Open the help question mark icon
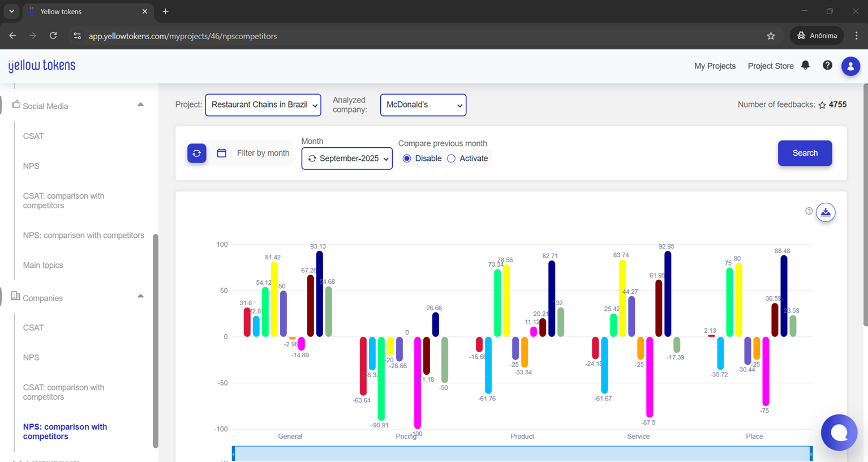The height and width of the screenshot is (462, 868). pos(827,66)
